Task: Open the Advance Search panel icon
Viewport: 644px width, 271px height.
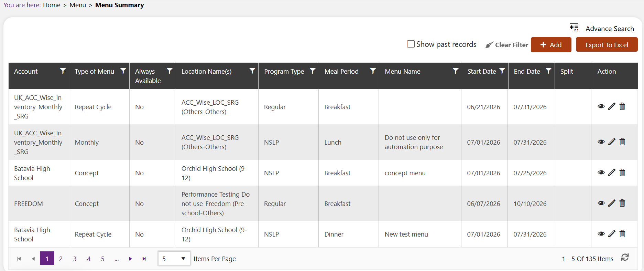Action: tap(574, 28)
